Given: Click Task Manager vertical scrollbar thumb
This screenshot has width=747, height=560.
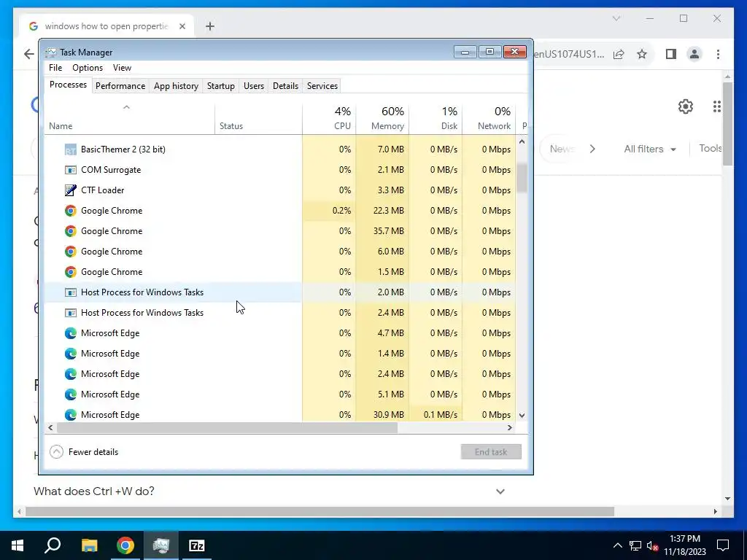Looking at the screenshot, I should pos(522,178).
